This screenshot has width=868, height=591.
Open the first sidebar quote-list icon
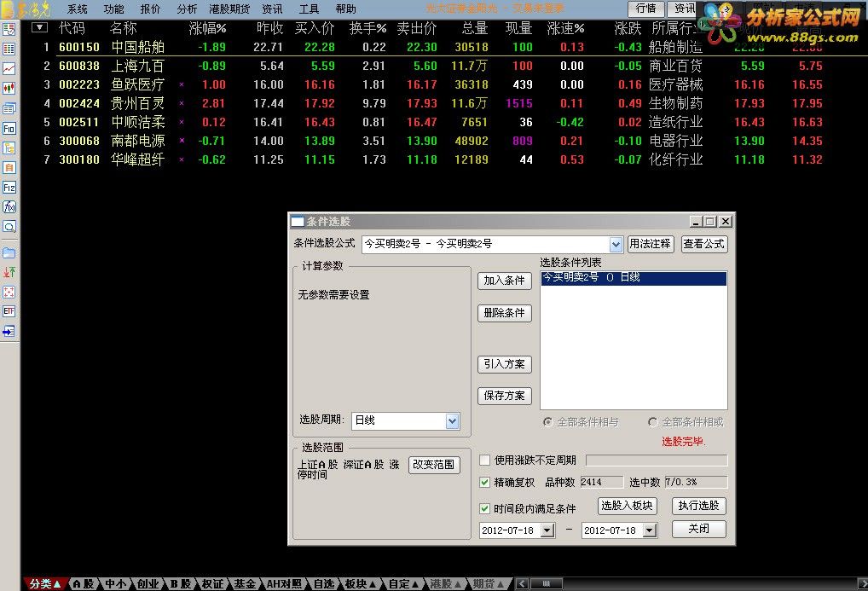tap(9, 29)
